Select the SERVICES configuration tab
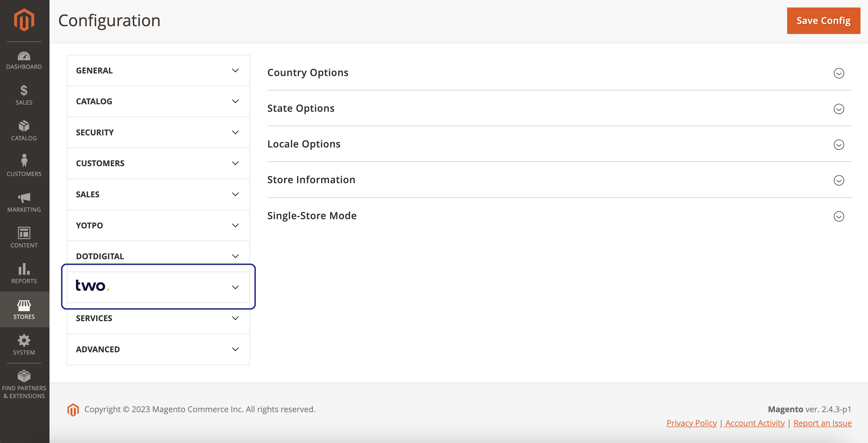 (x=158, y=318)
